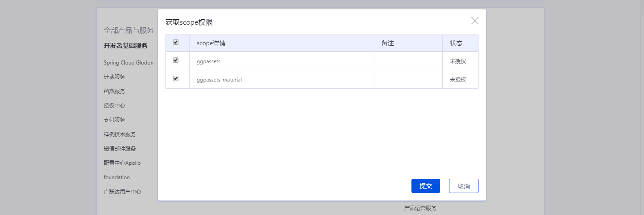Viewport: 644px width, 215px height.
Task: Uncheck the ggpassets-material scope checkbox
Action: tap(176, 78)
